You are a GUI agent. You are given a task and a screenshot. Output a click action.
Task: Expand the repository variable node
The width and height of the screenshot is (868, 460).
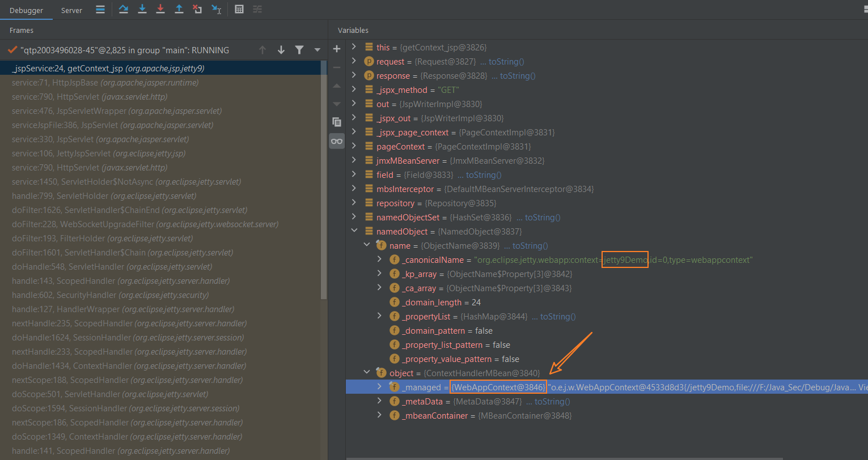[x=354, y=203]
